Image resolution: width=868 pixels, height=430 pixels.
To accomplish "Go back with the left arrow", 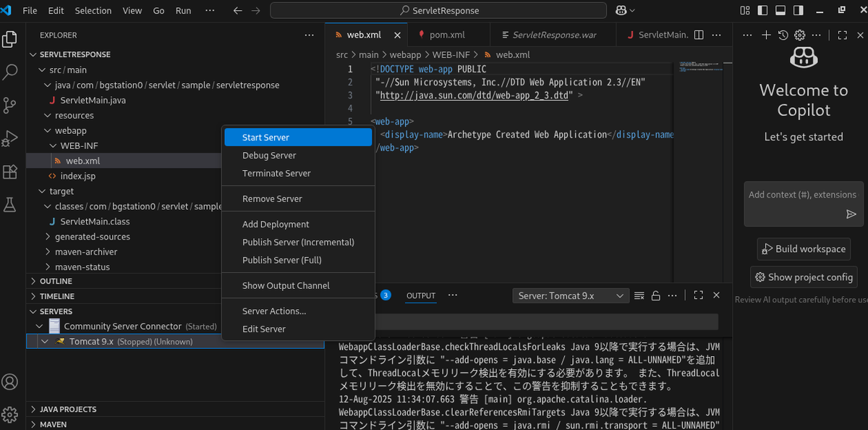I will pos(238,11).
